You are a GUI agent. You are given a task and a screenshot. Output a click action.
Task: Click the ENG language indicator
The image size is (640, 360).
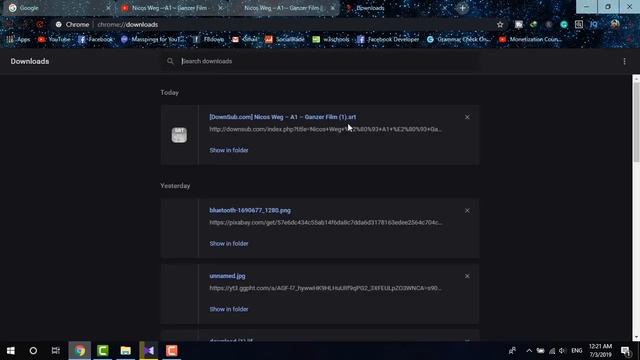click(576, 351)
